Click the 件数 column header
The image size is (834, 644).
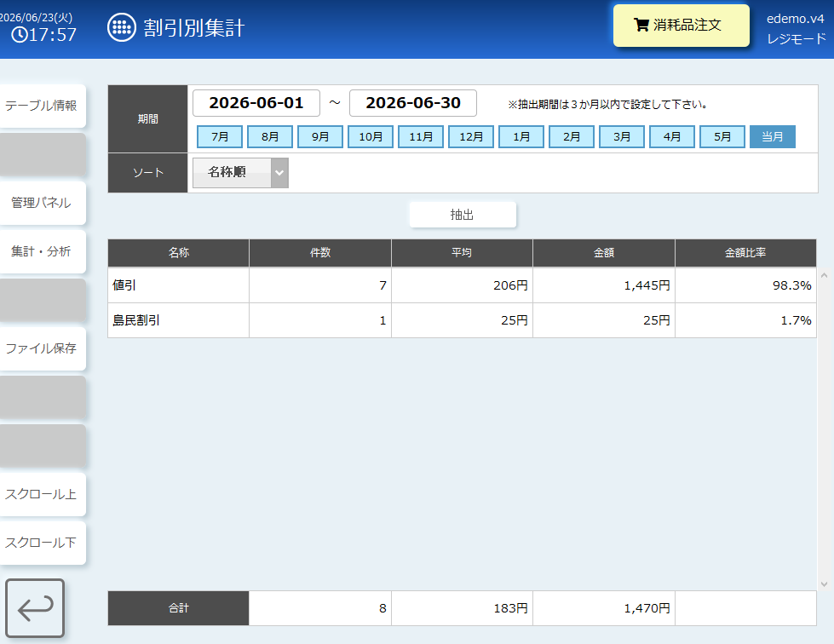click(x=320, y=253)
